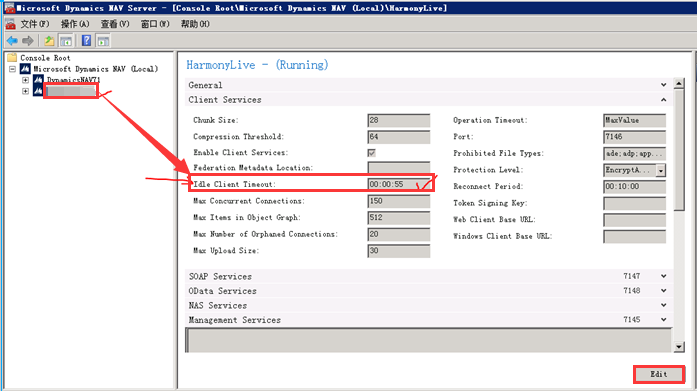Click OData port value 7148
This screenshot has width=697, height=391.
[632, 291]
